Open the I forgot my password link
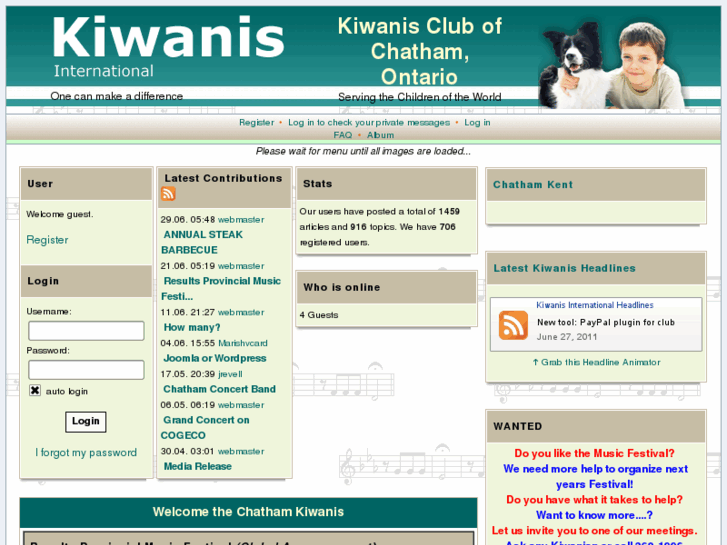 (x=86, y=453)
